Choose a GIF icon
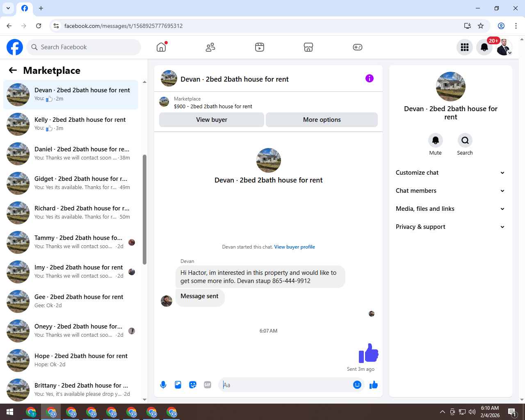Image resolution: width=525 pixels, height=420 pixels. click(208, 385)
